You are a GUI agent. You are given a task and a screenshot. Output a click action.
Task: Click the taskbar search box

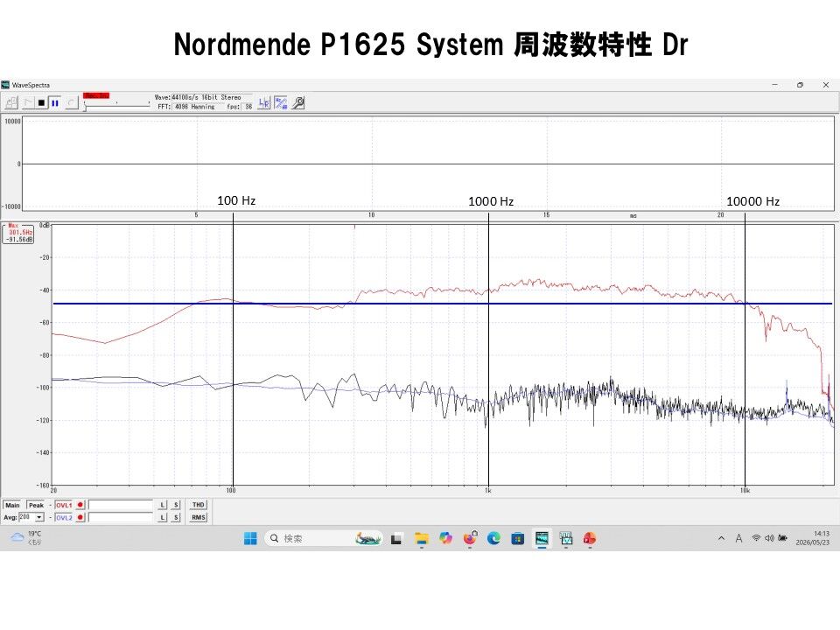[324, 538]
